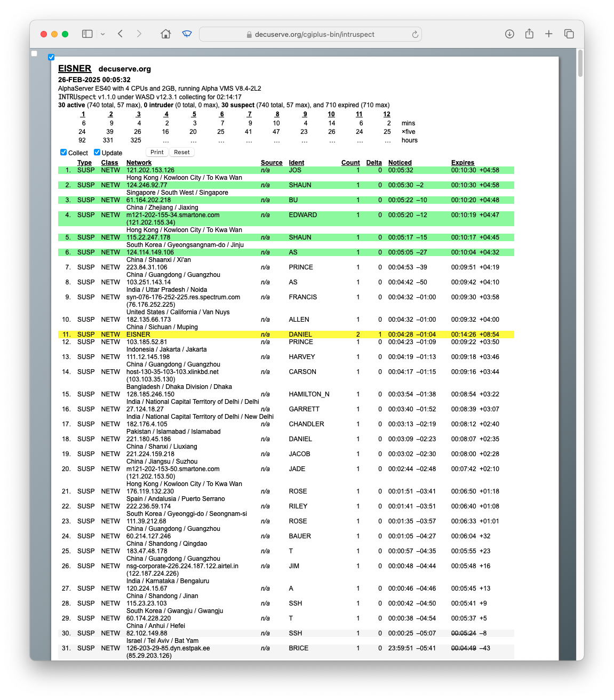Minimize the window with the yellow button
Image resolution: width=614 pixels, height=700 pixels.
point(54,34)
